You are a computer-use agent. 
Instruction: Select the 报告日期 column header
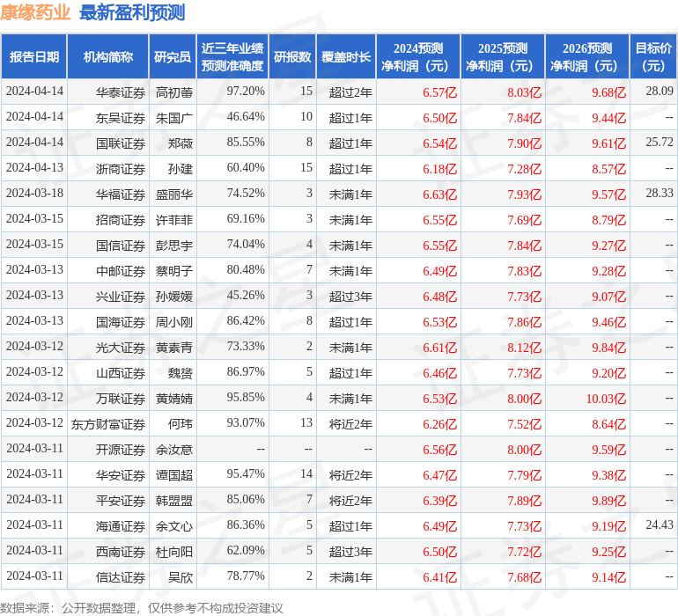(34, 56)
